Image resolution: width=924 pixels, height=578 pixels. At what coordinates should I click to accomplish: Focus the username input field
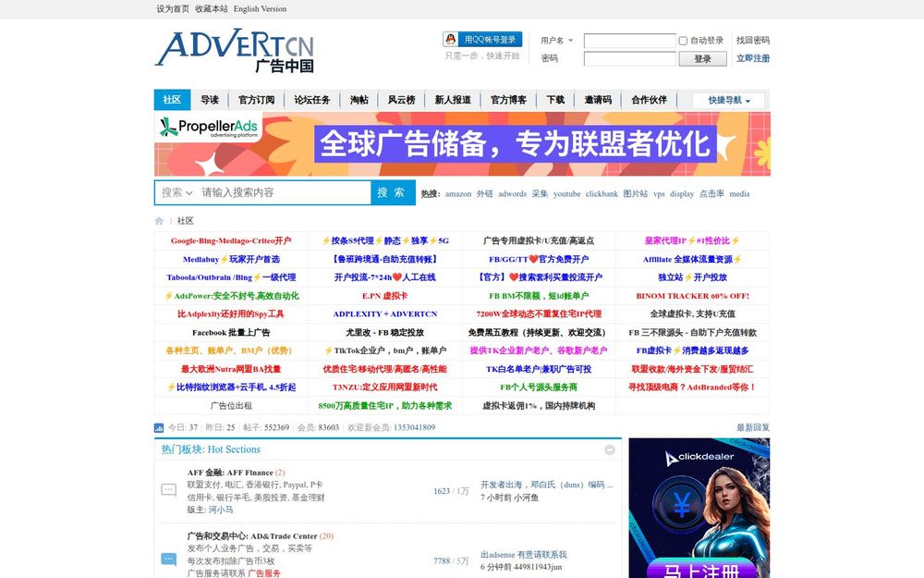(629, 41)
